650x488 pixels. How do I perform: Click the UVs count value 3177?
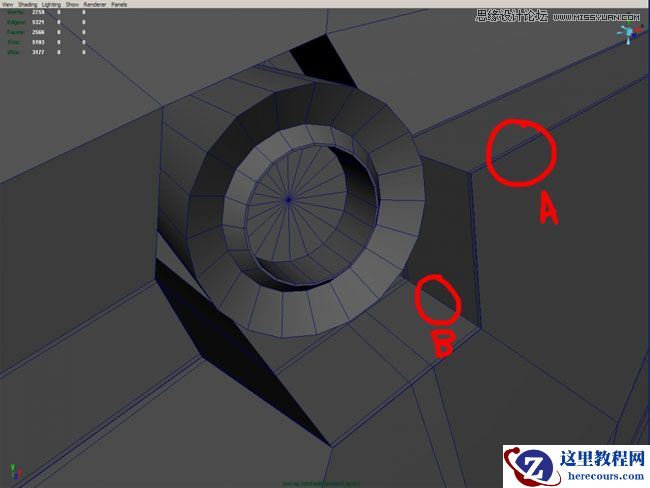tap(38, 52)
